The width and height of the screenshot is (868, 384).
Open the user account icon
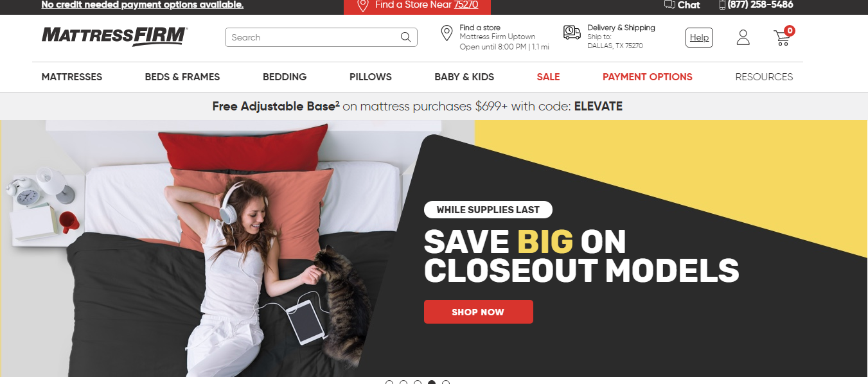[x=743, y=37]
